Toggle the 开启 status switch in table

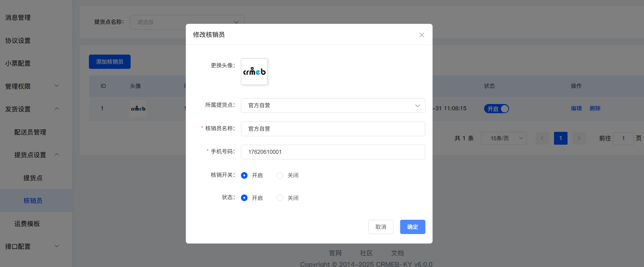point(497,109)
